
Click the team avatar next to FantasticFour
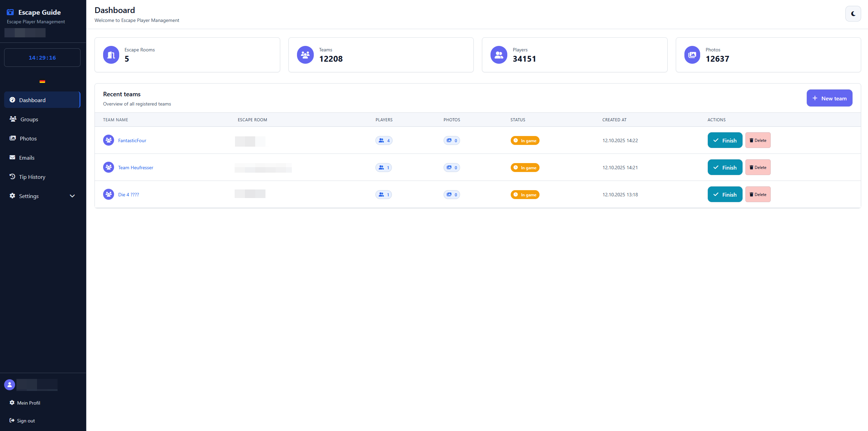coord(108,140)
